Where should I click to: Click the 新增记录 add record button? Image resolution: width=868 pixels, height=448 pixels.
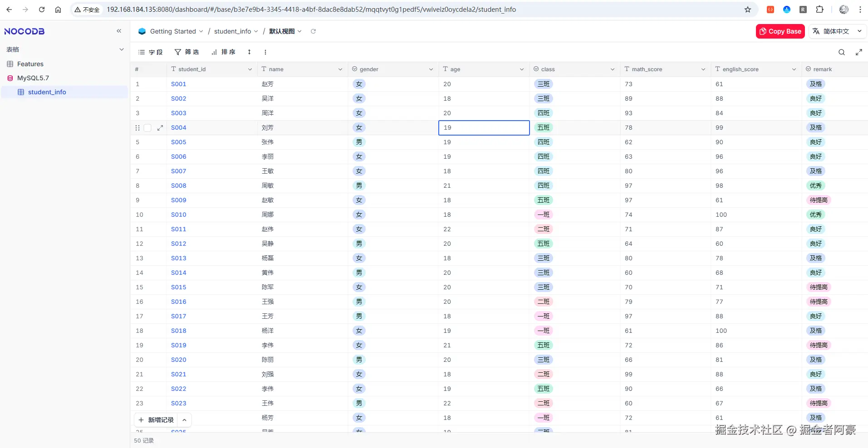pyautogui.click(x=156, y=420)
